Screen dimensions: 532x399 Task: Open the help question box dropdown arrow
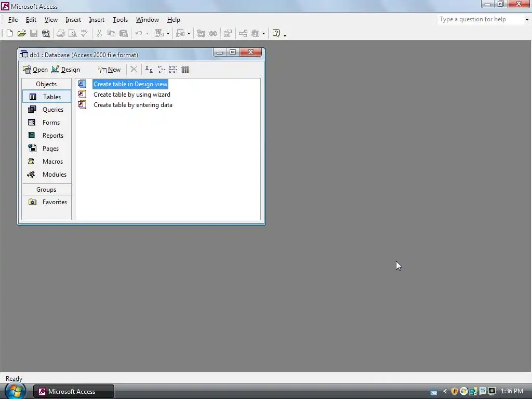pos(527,20)
